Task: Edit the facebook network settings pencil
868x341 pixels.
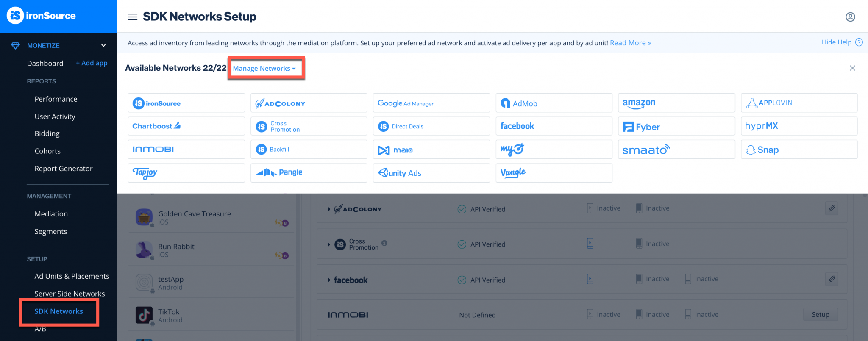Action: point(832,279)
